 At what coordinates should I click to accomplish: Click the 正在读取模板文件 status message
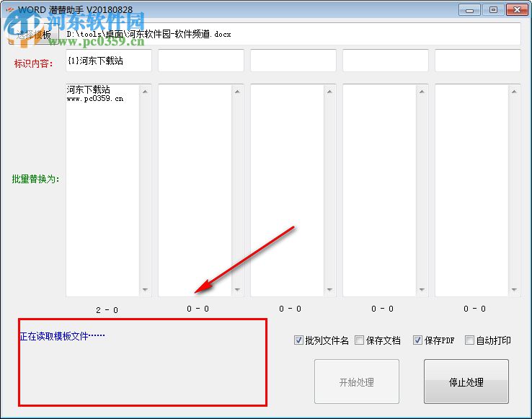point(63,336)
